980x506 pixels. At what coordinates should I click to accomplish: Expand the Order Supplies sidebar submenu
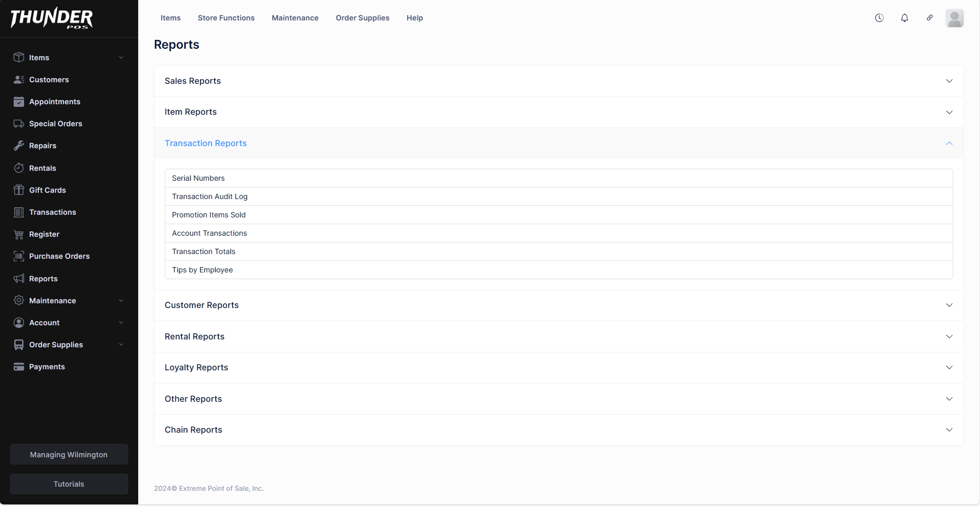(121, 345)
